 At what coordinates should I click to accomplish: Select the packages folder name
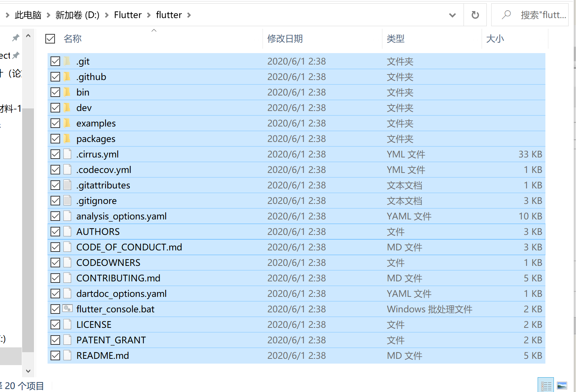point(96,139)
